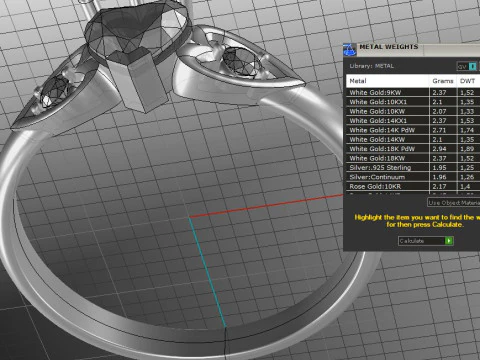Click the 2.17 grams cell

443,186
